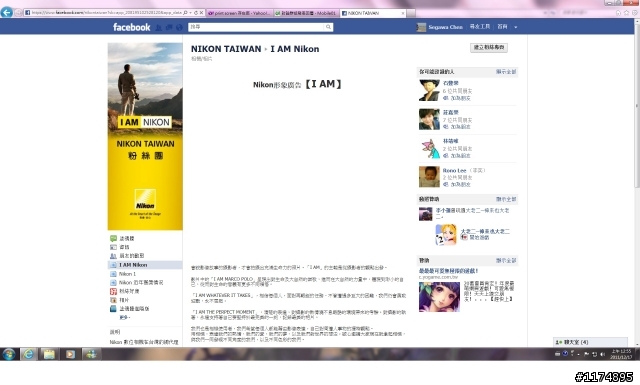
Task: Open the Windows Media Player taskbar icon
Action: coord(70,354)
